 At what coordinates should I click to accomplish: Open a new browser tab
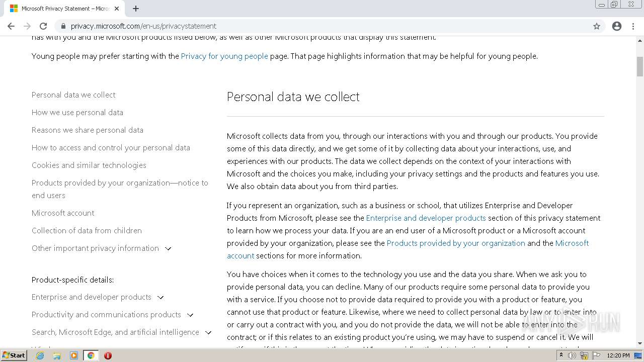pos(136,9)
